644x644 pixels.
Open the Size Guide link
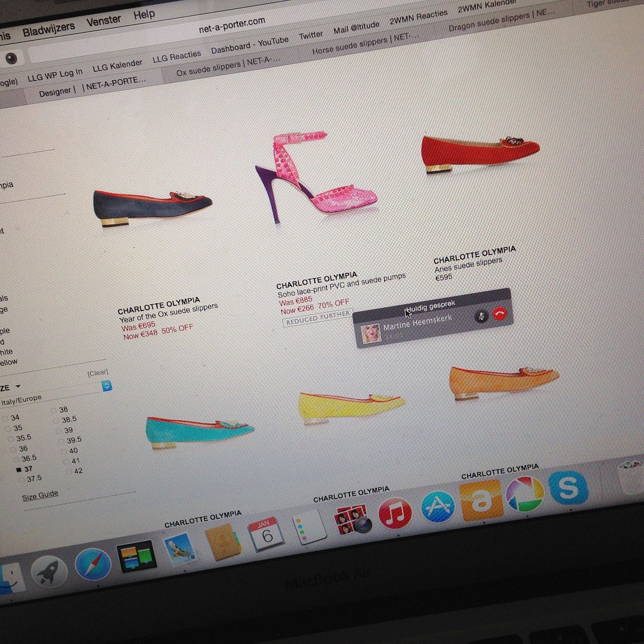click(40, 496)
